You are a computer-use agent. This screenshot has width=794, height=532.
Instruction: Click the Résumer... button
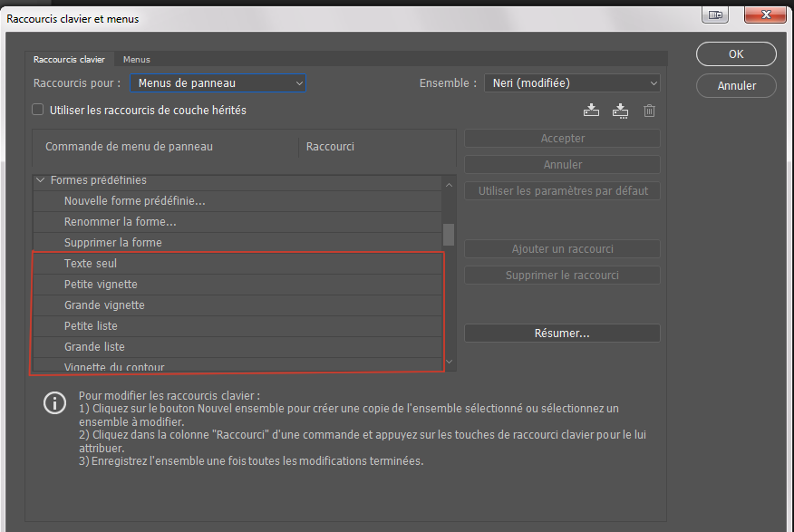[562, 334]
